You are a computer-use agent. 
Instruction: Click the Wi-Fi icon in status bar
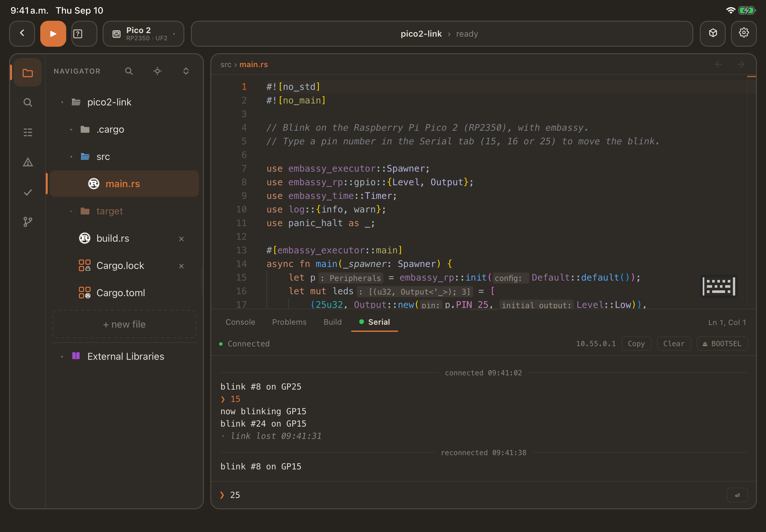point(731,10)
